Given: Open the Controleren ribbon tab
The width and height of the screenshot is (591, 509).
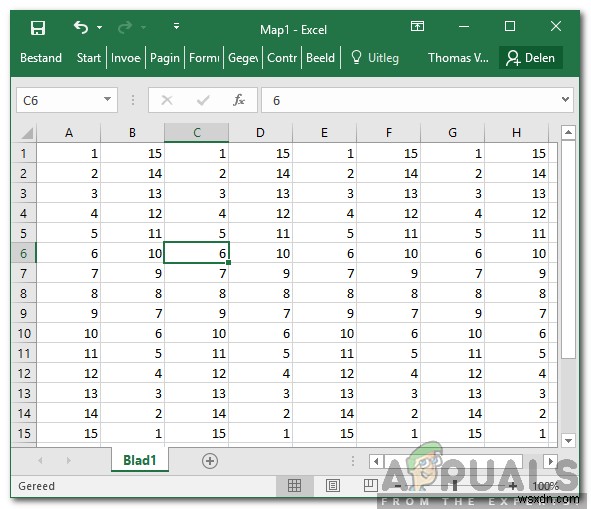Looking at the screenshot, I should pos(282,58).
